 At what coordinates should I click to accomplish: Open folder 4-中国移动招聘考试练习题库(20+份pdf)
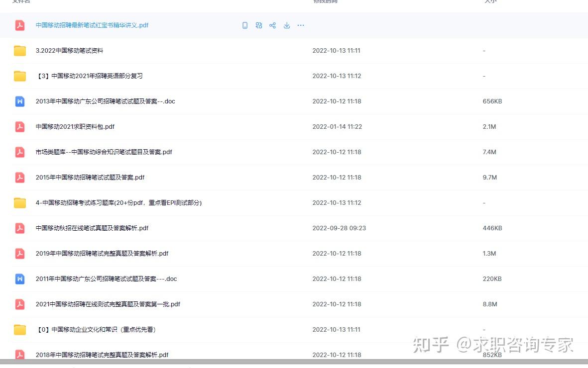click(x=118, y=203)
